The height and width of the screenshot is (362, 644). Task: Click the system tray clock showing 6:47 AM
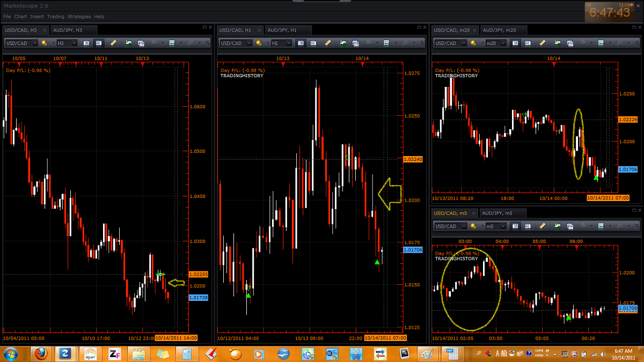623,354
